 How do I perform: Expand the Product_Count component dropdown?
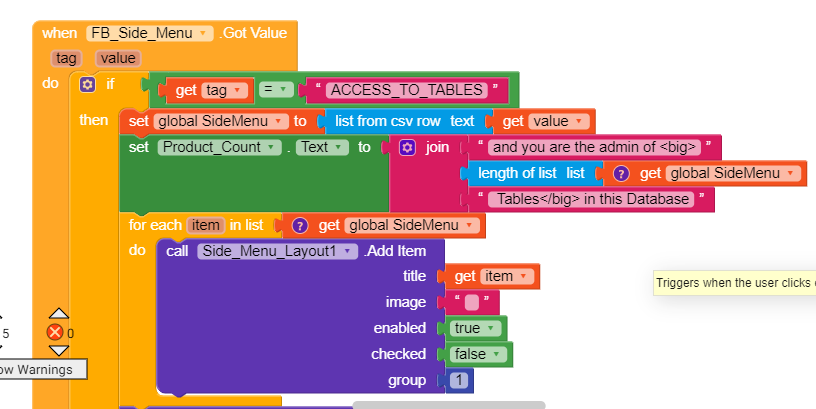pos(219,147)
